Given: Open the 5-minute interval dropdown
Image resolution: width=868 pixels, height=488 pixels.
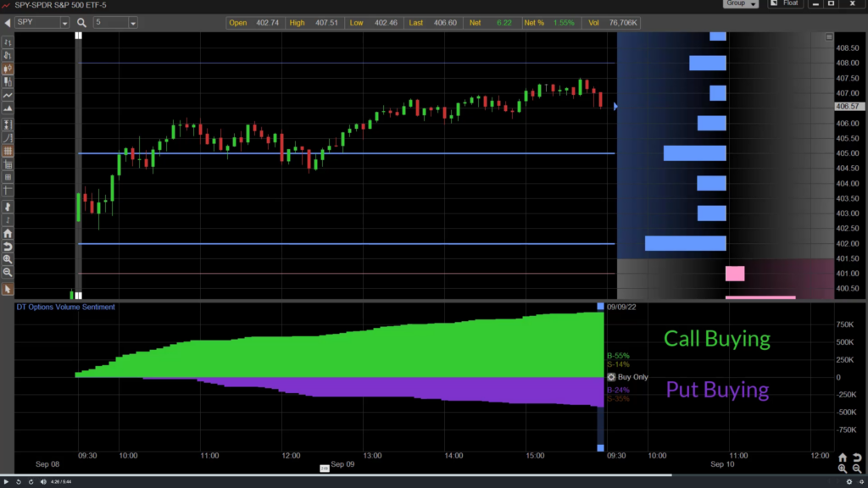Looking at the screenshot, I should (133, 23).
